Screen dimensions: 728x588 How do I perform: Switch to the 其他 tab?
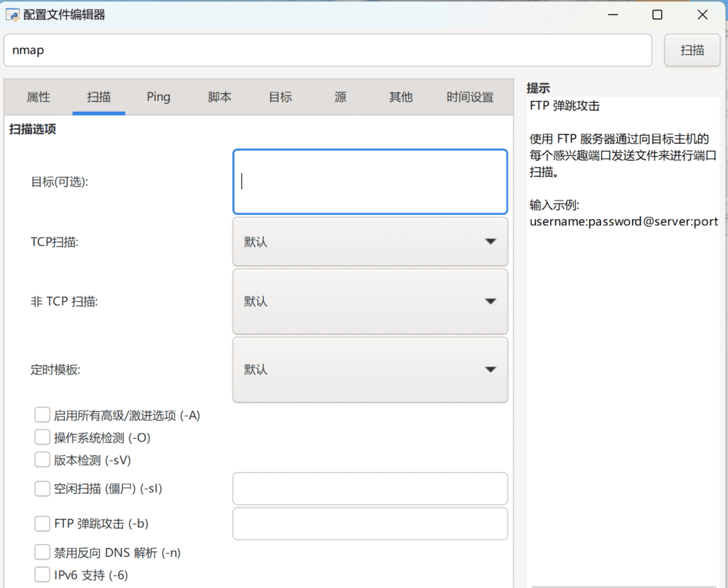click(401, 97)
